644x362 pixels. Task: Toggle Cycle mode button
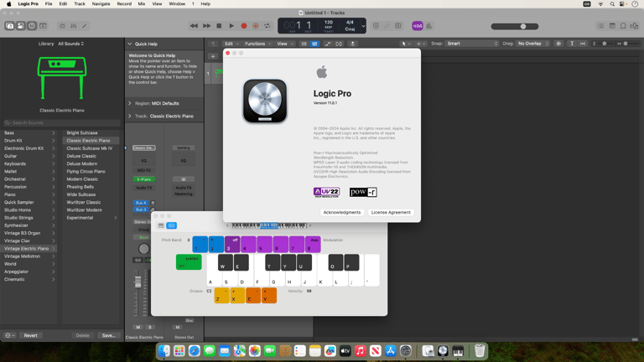click(267, 26)
